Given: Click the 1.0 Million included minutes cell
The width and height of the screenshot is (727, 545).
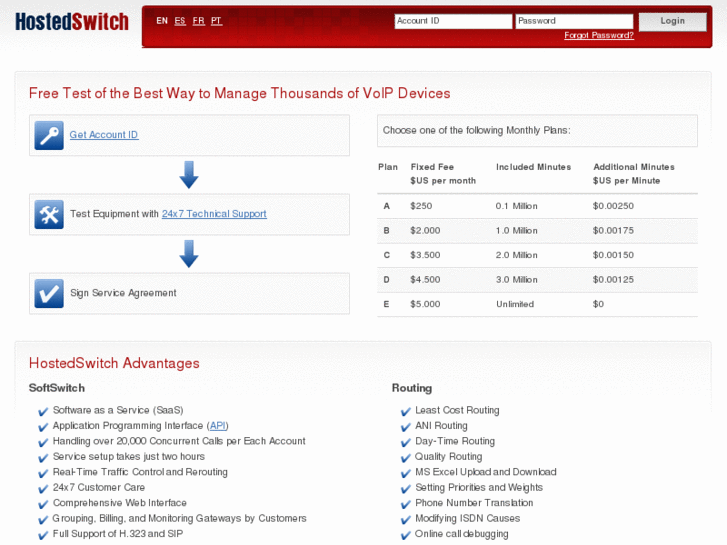Looking at the screenshot, I should (517, 231).
